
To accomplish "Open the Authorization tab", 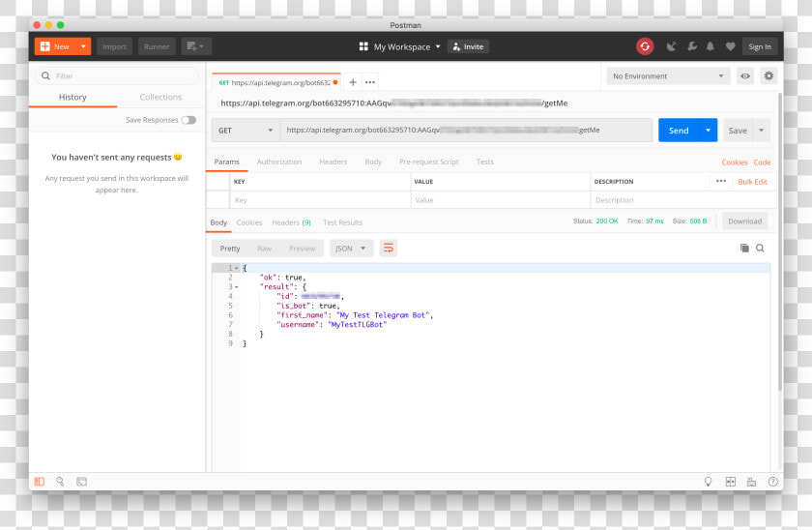I will coord(279,162).
